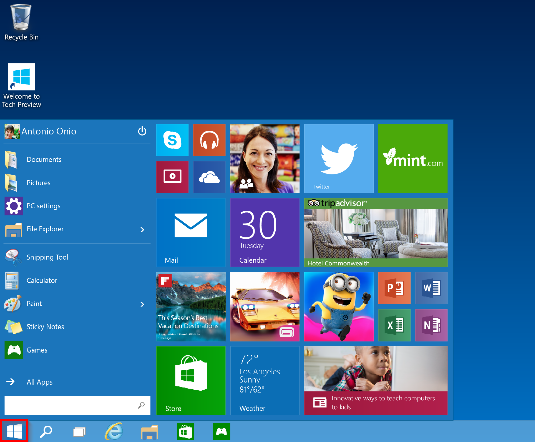Viewport: 535px width, 442px height.
Task: Launch the Excel tile
Action: point(394,325)
